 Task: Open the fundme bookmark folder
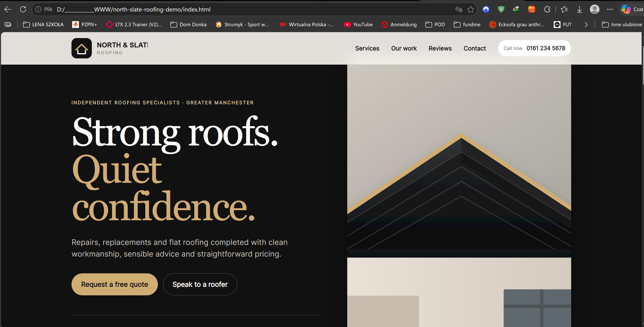(467, 25)
